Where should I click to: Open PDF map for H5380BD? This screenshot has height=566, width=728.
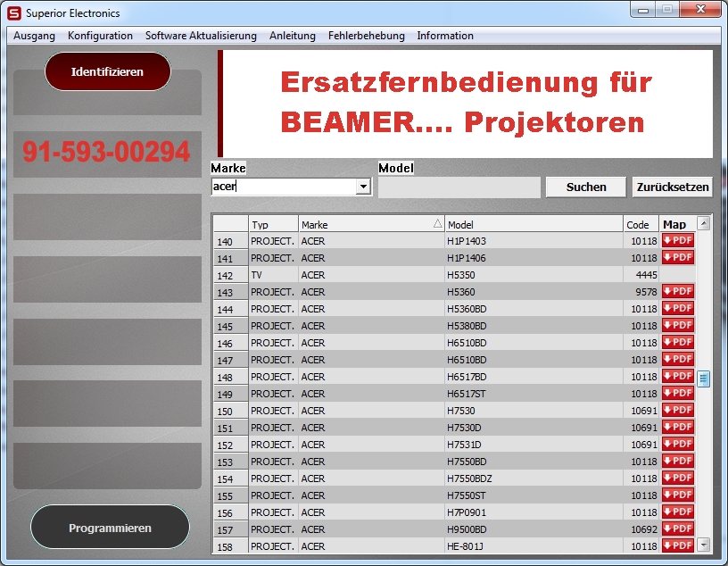[677, 326]
